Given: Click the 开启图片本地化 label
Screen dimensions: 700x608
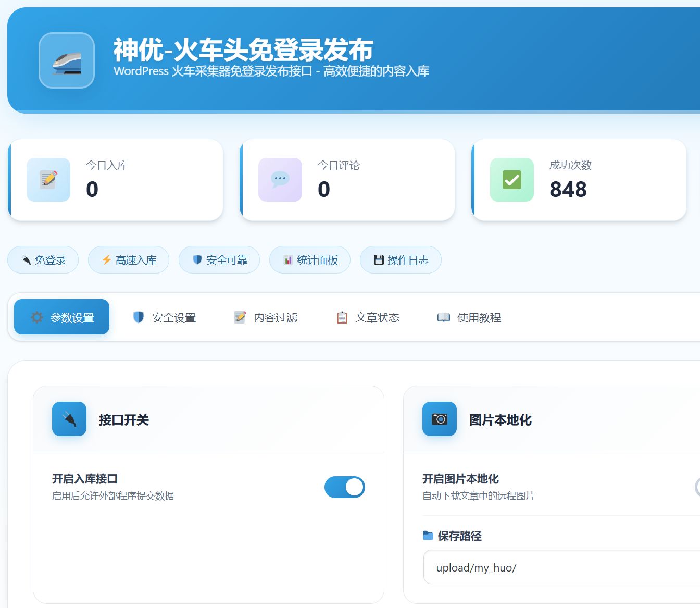Looking at the screenshot, I should [460, 479].
